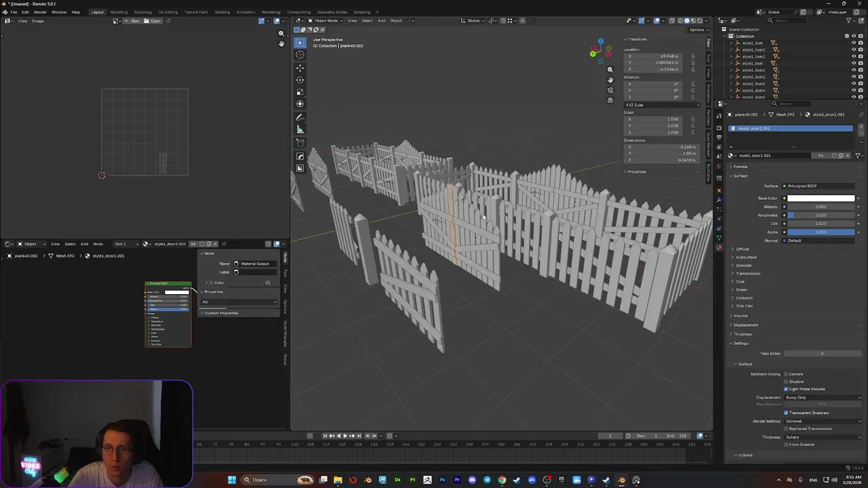
Task: Select the Rotate tool in viewport toolbar
Action: pyautogui.click(x=300, y=79)
